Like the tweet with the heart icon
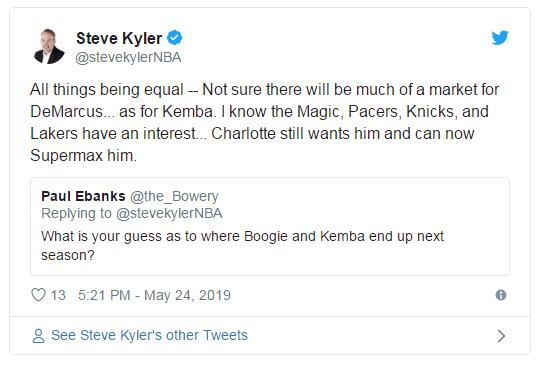The image size is (544, 365). pos(39,295)
